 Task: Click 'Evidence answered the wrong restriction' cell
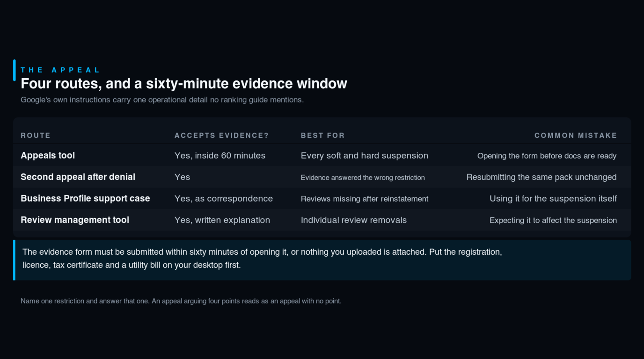pyautogui.click(x=363, y=178)
